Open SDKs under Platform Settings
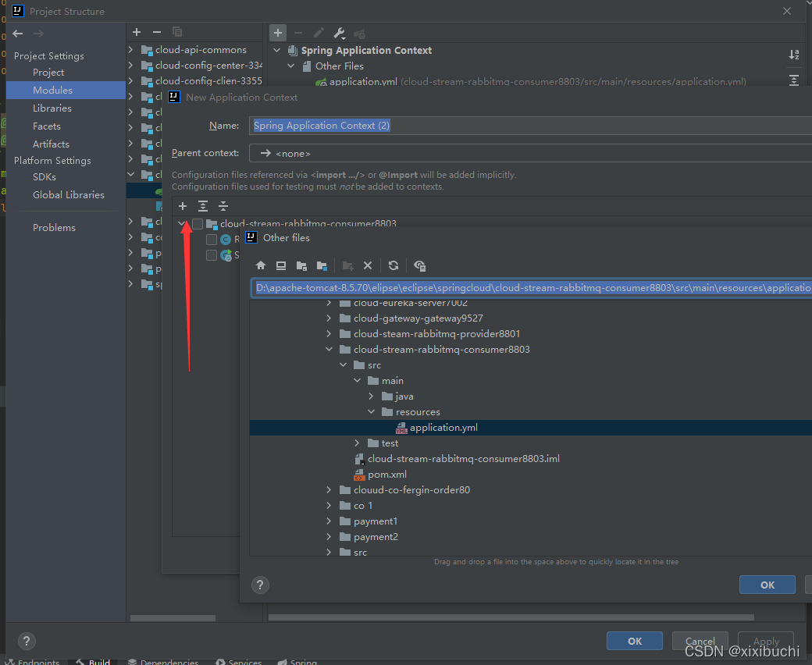The image size is (812, 665). pyautogui.click(x=44, y=177)
